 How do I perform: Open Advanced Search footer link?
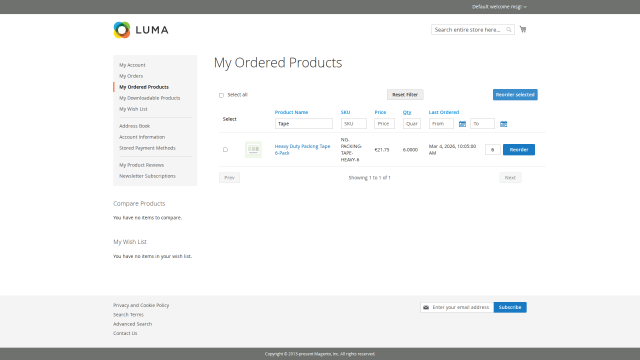tap(132, 324)
